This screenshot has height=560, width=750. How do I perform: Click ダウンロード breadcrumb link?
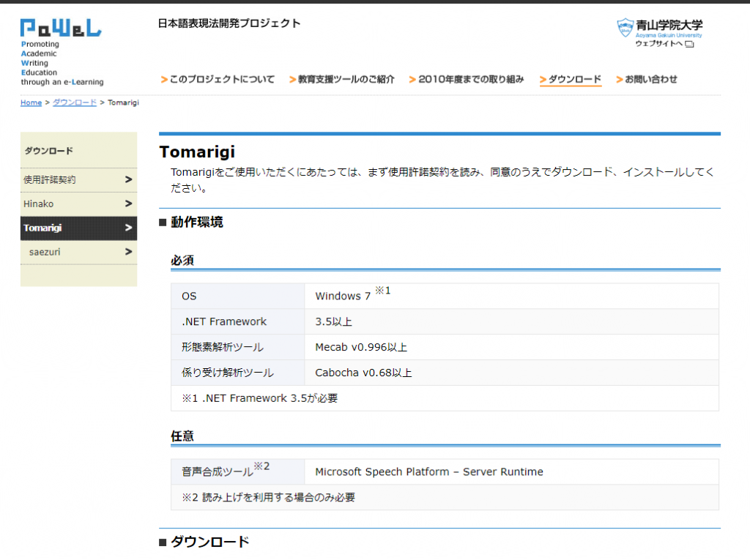[75, 102]
